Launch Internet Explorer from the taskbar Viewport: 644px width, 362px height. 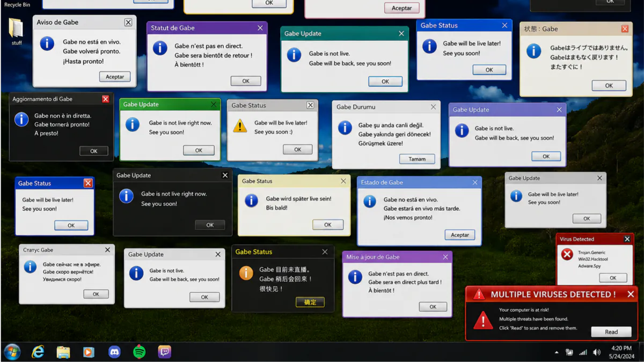point(38,352)
